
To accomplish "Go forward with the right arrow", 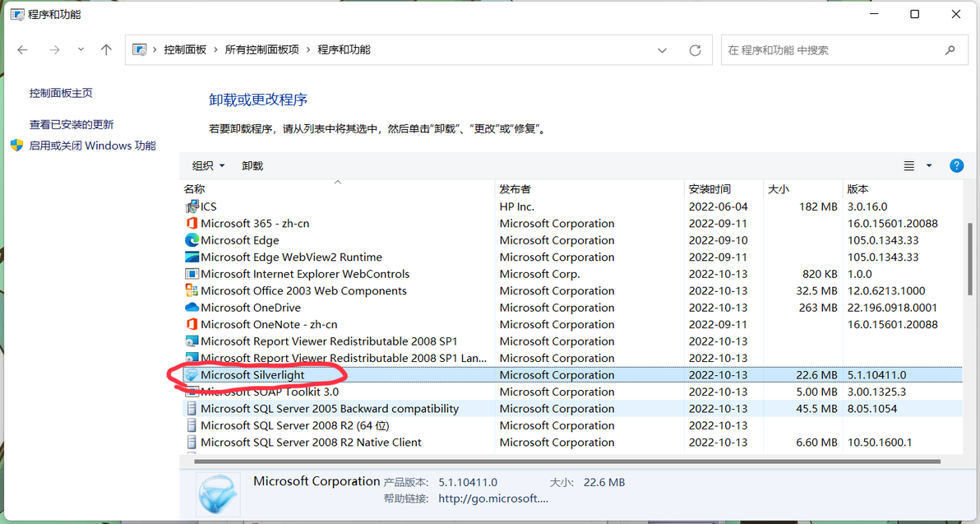I will 54,49.
